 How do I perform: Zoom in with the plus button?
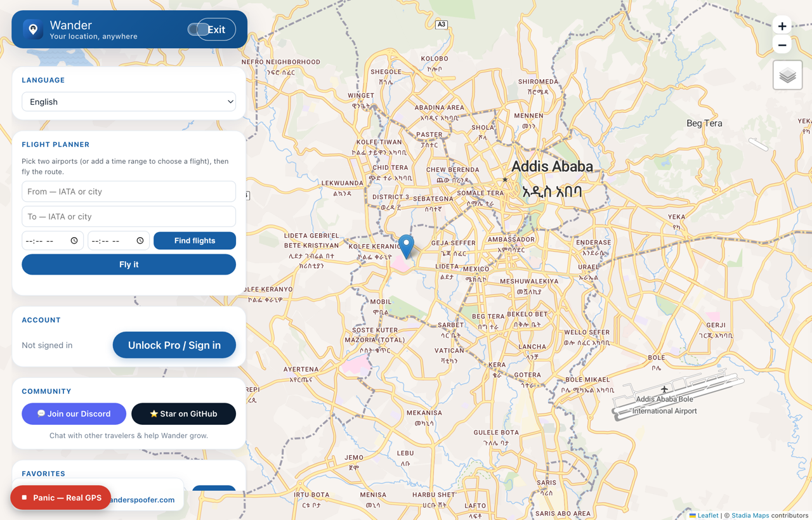tap(782, 26)
